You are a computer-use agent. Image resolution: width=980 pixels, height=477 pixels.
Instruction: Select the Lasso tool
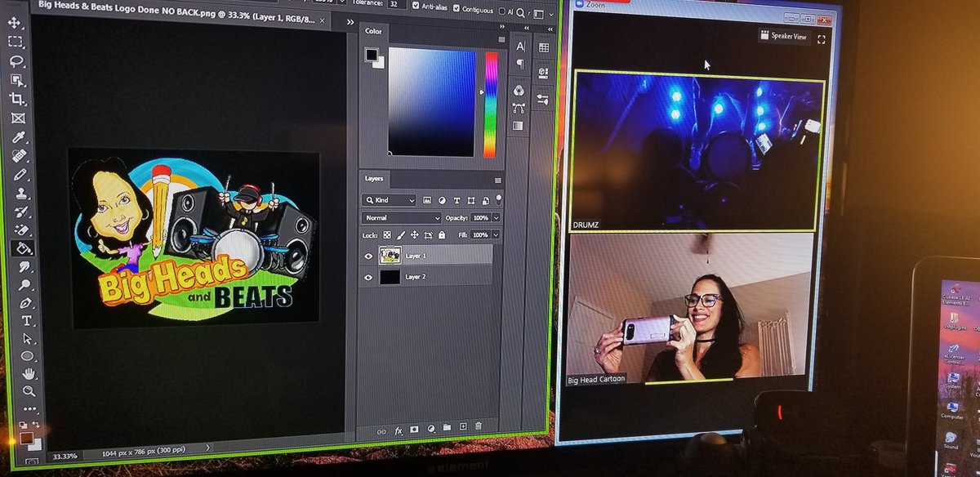click(16, 62)
